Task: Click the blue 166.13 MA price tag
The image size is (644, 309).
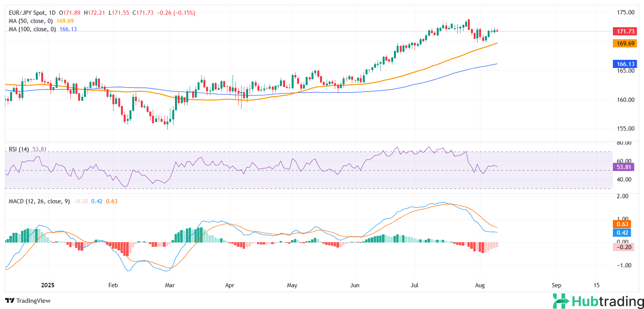Action: coord(625,64)
